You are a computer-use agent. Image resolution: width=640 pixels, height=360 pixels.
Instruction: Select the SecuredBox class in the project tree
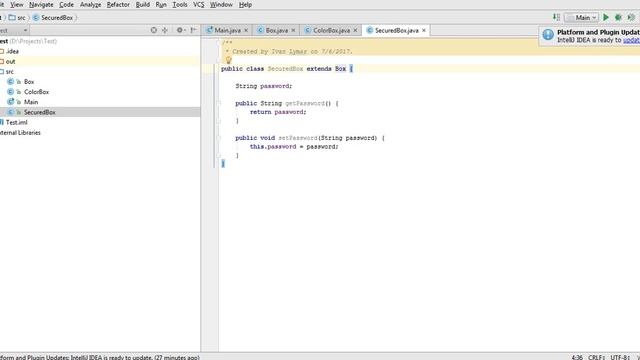point(40,113)
